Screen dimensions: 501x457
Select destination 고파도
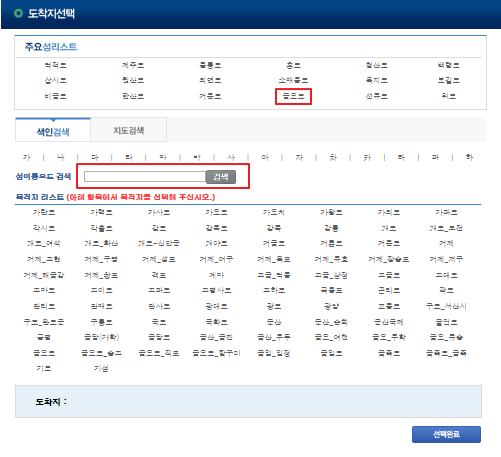click(159, 290)
